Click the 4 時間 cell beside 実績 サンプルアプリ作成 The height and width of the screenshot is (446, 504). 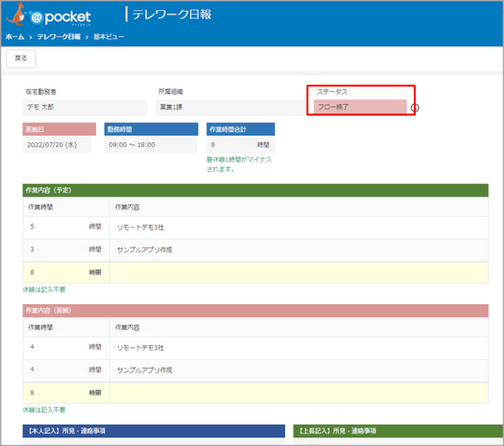(66, 370)
